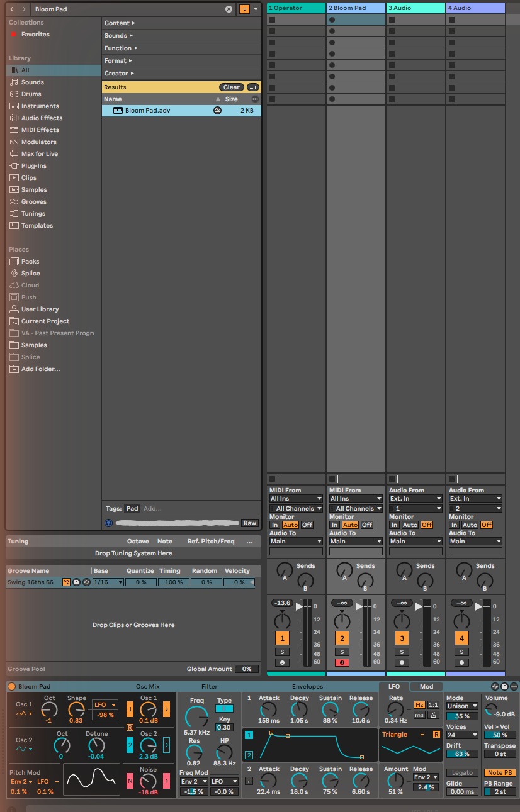The width and height of the screenshot is (520, 812).
Task: Clear the browser search field text
Action: (x=229, y=9)
